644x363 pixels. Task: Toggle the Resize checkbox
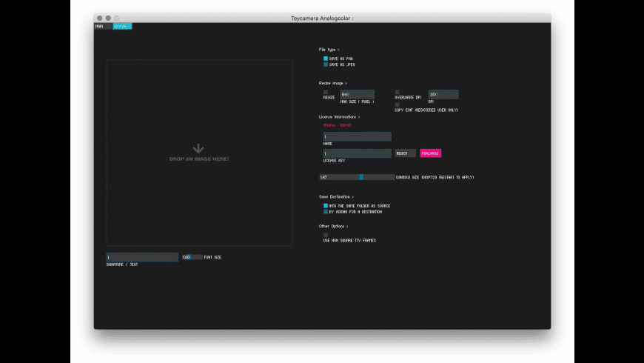point(326,92)
